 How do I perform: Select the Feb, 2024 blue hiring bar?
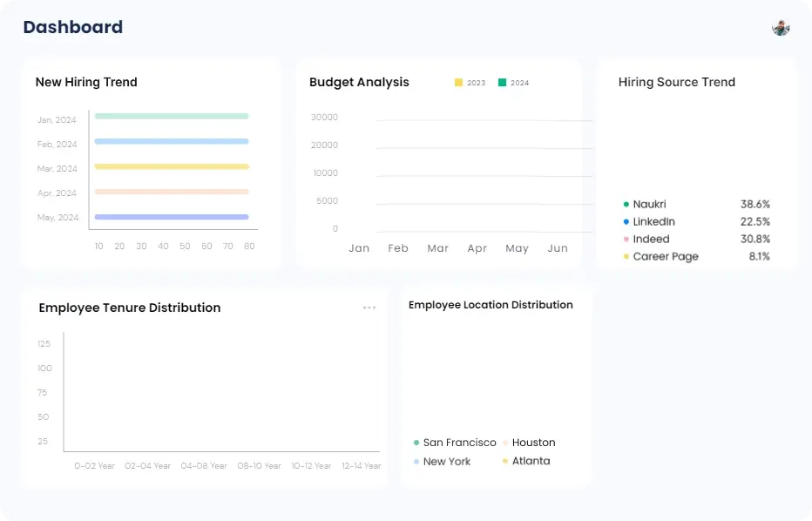click(172, 141)
